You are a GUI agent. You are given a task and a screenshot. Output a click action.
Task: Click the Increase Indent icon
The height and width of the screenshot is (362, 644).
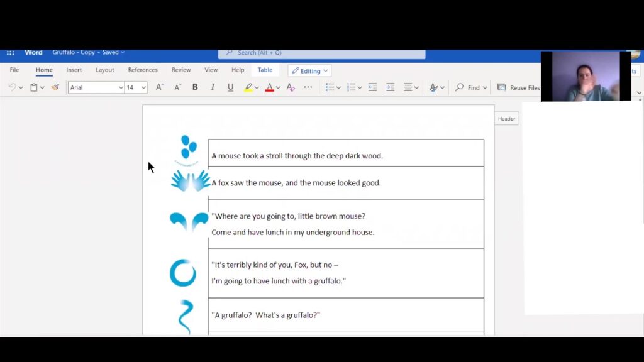390,87
